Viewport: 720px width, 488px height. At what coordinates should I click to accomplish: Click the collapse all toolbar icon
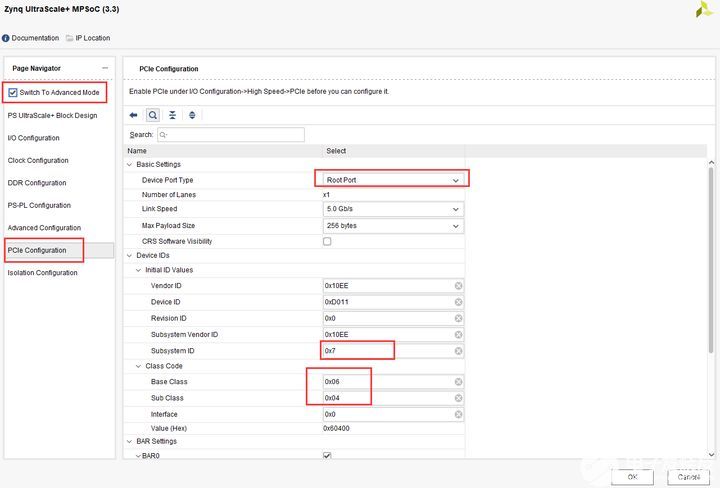point(172,115)
